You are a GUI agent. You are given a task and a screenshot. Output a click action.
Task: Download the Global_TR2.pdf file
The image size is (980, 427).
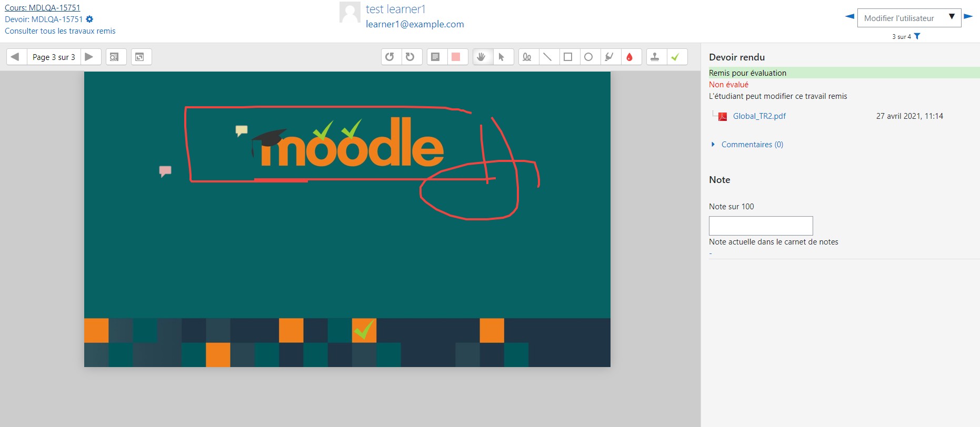pos(759,116)
